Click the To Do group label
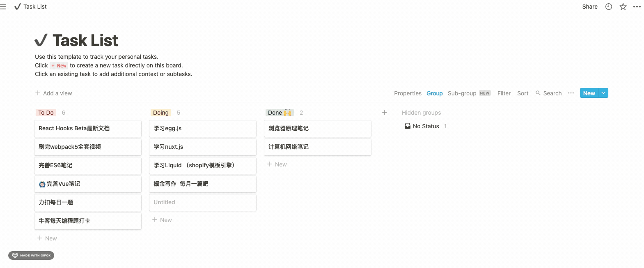The image size is (644, 268). pyautogui.click(x=46, y=113)
